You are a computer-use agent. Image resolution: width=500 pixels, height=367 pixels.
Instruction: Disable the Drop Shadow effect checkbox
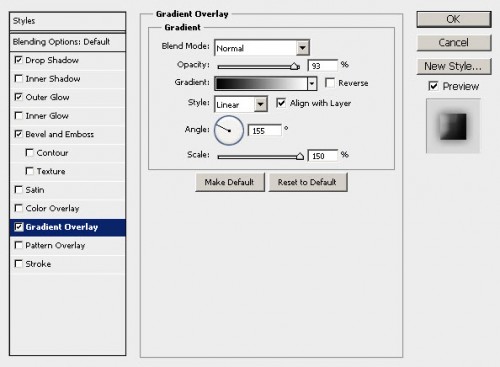point(19,60)
